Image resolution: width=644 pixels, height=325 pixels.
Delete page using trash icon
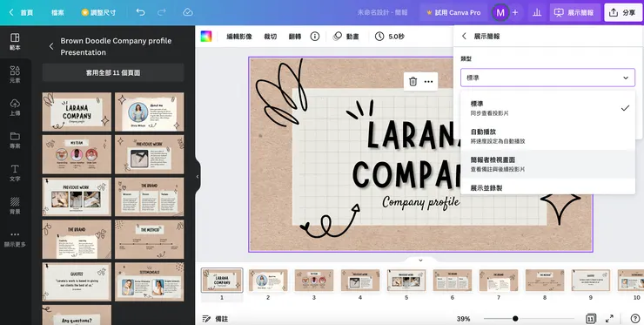coord(413,81)
